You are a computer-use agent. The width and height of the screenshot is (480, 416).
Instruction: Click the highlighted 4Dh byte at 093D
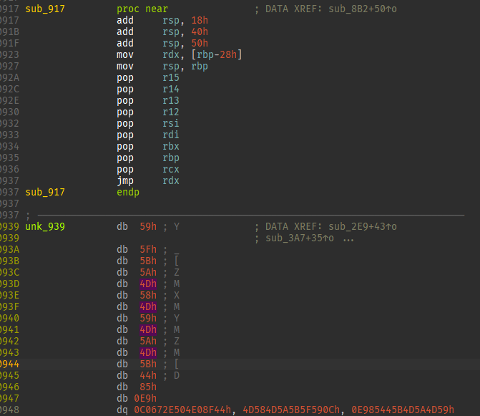pos(148,284)
